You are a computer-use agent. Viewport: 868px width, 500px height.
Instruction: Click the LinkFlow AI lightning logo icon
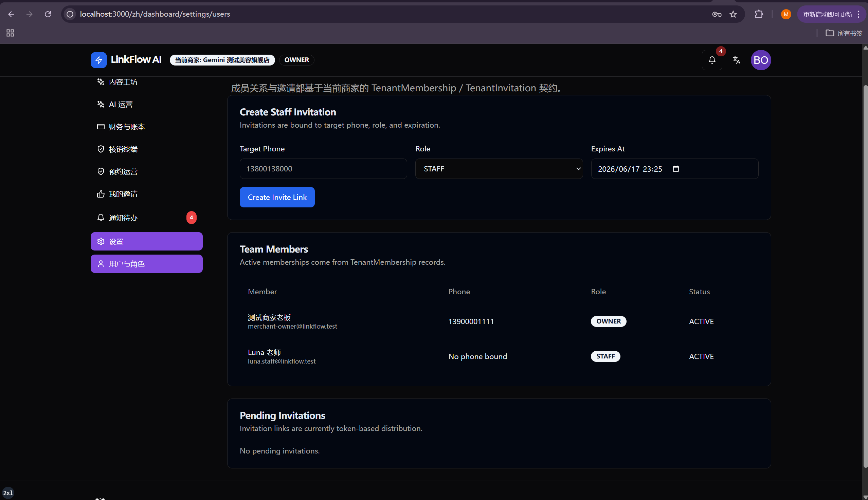pyautogui.click(x=98, y=60)
